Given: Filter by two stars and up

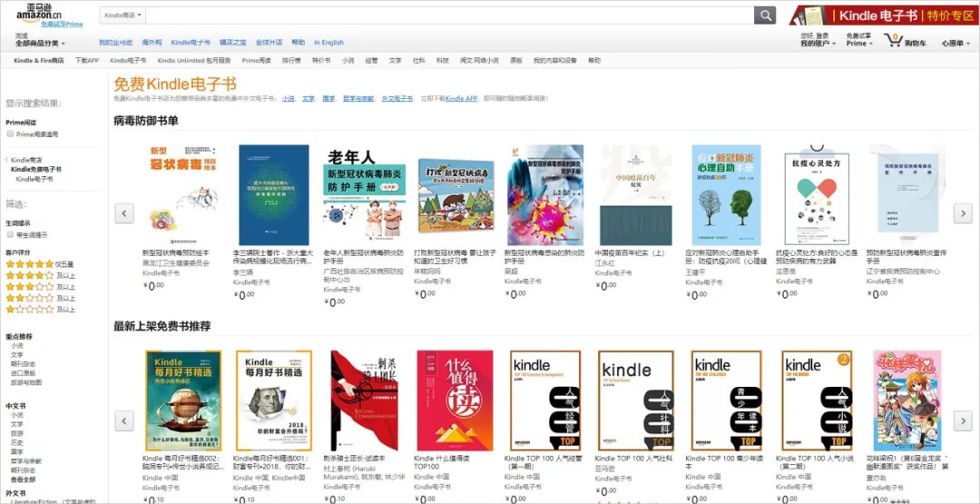Looking at the screenshot, I should 40,298.
